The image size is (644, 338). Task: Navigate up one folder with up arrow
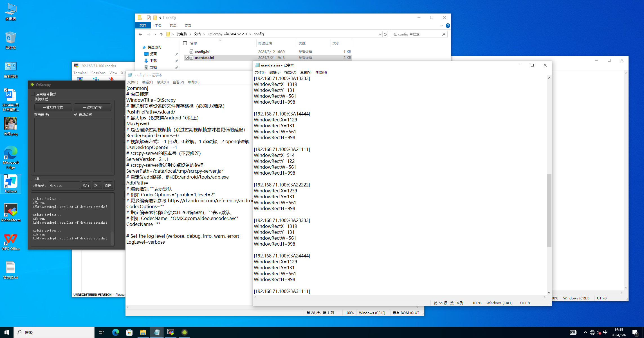pyautogui.click(x=161, y=34)
